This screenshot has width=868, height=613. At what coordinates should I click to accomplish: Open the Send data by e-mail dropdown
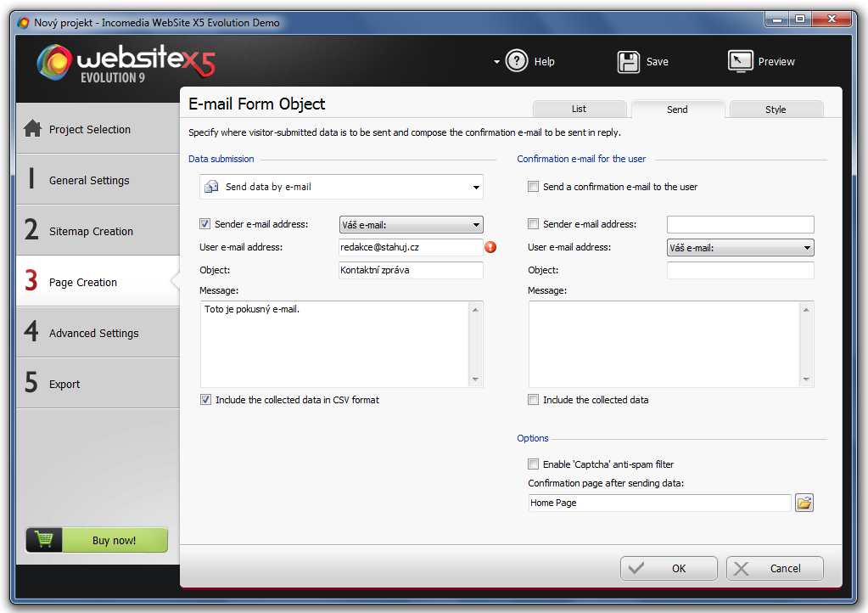(x=341, y=187)
